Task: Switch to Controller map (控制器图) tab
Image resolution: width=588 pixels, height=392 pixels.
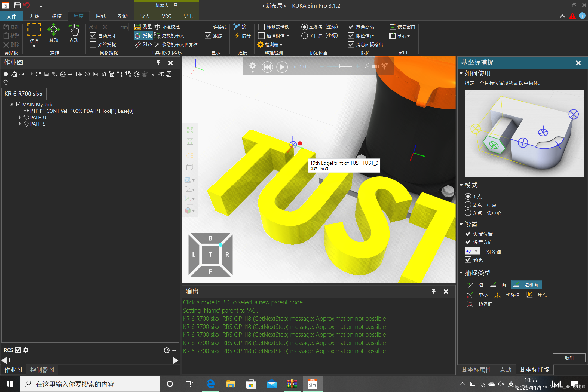Action: [42, 370]
